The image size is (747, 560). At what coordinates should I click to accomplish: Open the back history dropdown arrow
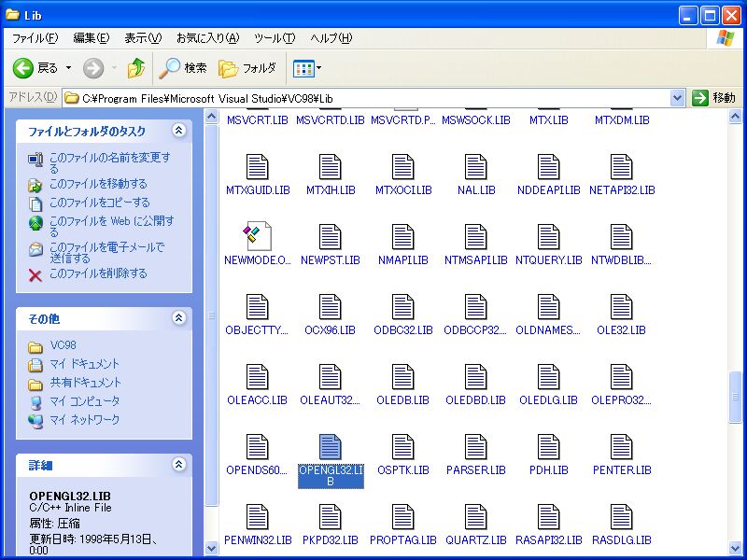point(68,68)
